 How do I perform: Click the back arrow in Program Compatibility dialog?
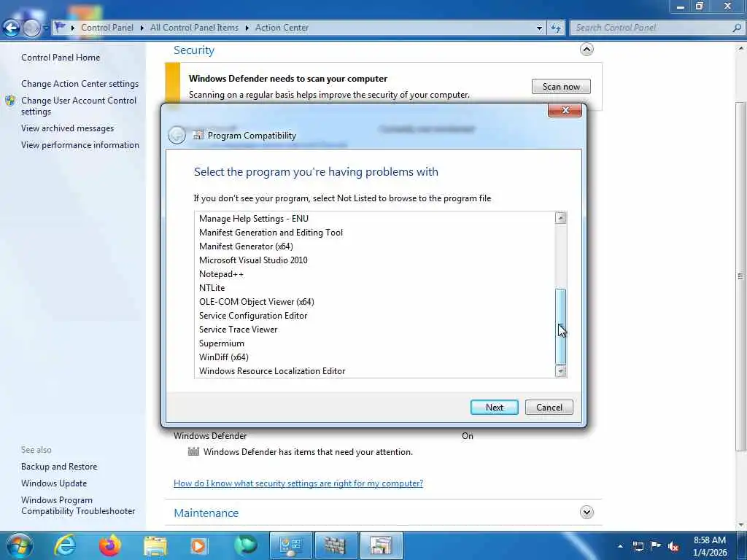coord(177,135)
